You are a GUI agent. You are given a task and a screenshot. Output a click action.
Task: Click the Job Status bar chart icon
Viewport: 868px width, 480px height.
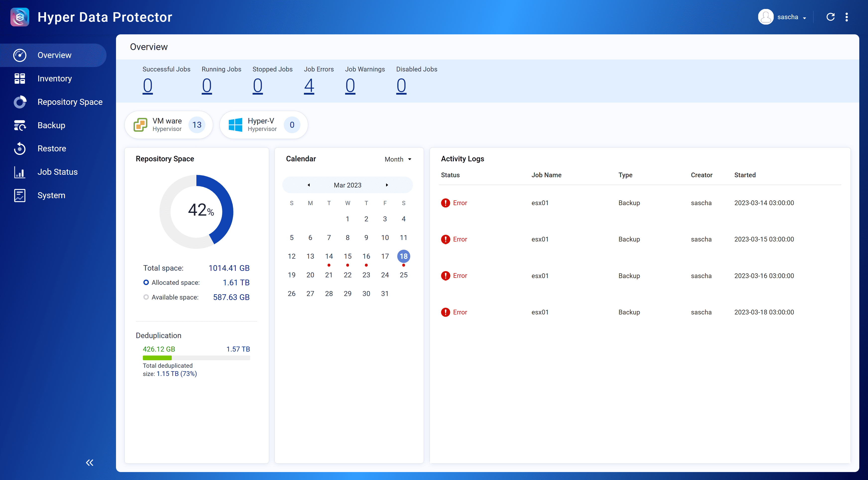20,172
